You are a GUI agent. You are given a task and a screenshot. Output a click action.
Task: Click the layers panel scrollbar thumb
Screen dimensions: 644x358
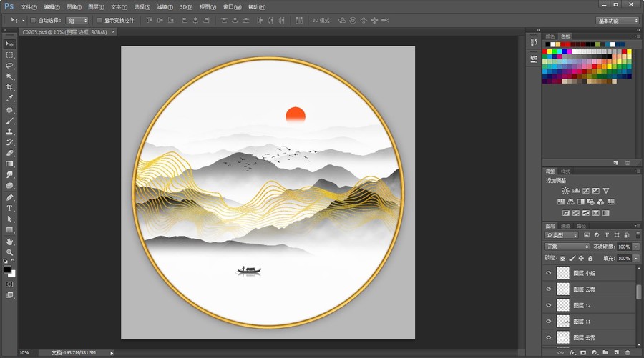(638, 292)
